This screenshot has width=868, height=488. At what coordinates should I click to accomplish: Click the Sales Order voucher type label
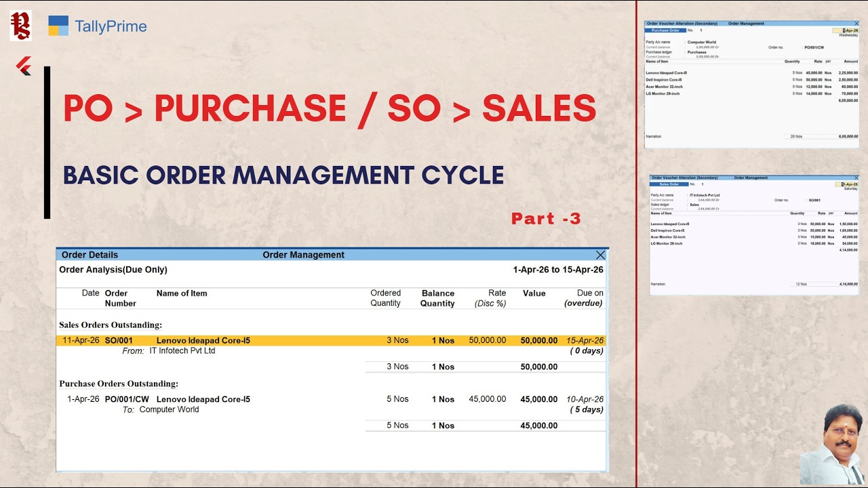(669, 184)
